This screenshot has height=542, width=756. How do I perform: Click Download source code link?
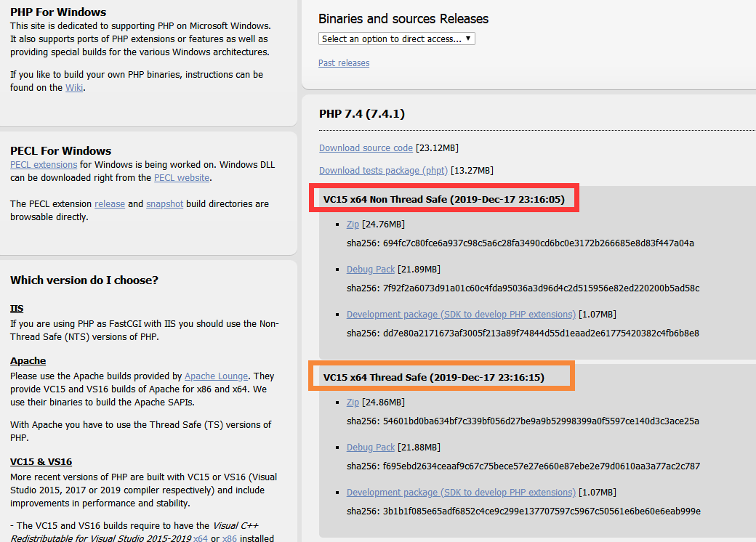coord(366,148)
